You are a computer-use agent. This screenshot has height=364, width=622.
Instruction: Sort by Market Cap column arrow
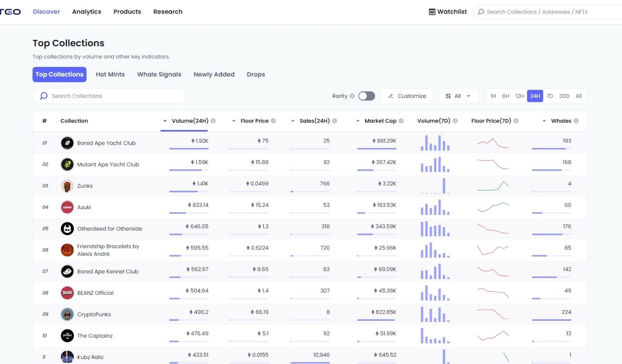(358, 121)
